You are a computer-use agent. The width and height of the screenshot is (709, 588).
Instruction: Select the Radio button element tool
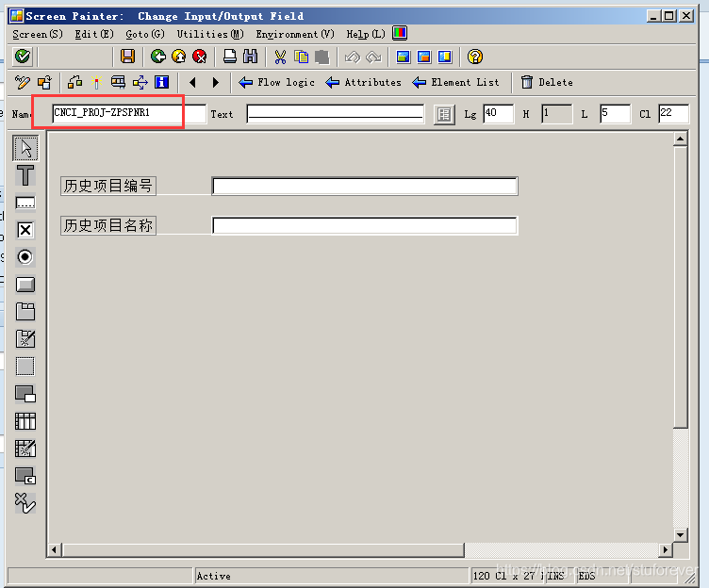pyautogui.click(x=25, y=257)
